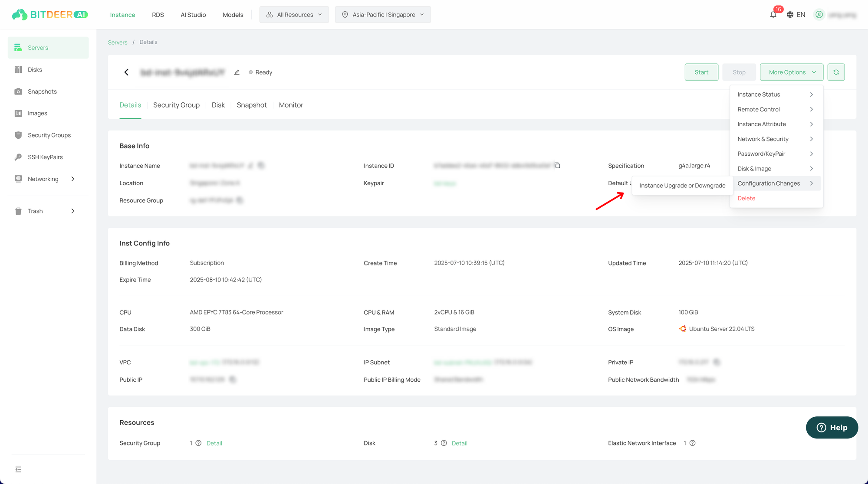The width and height of the screenshot is (868, 484).
Task: Switch to the Disk tab
Action: coord(218,105)
